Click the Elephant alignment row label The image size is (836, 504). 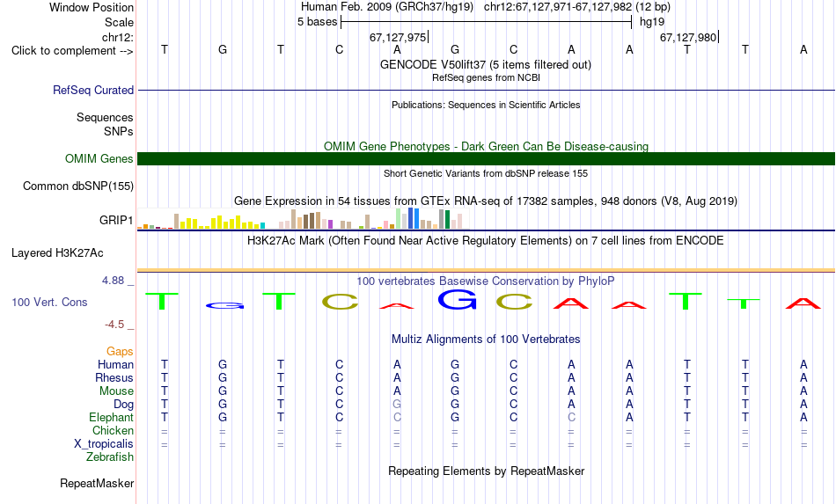111,417
